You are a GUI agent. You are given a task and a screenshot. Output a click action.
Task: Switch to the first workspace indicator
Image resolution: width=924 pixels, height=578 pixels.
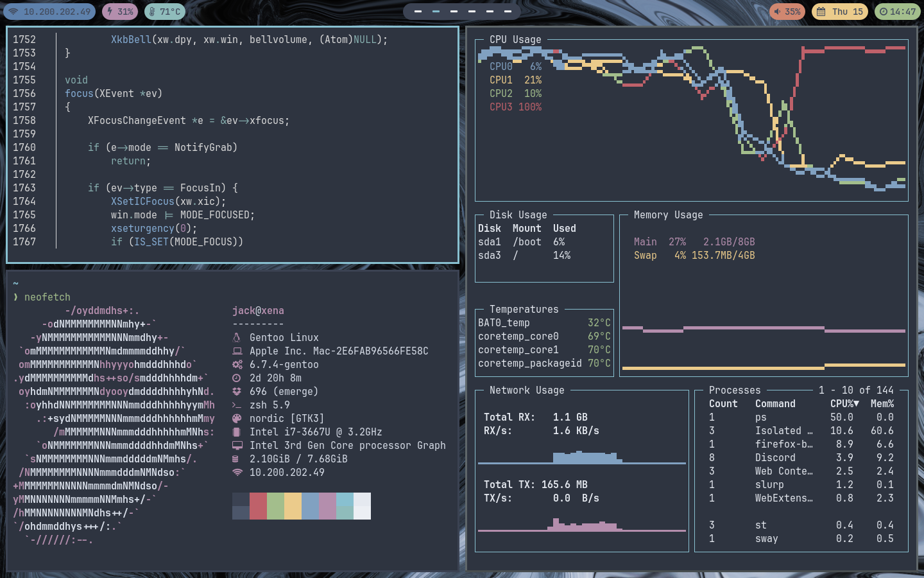[418, 12]
